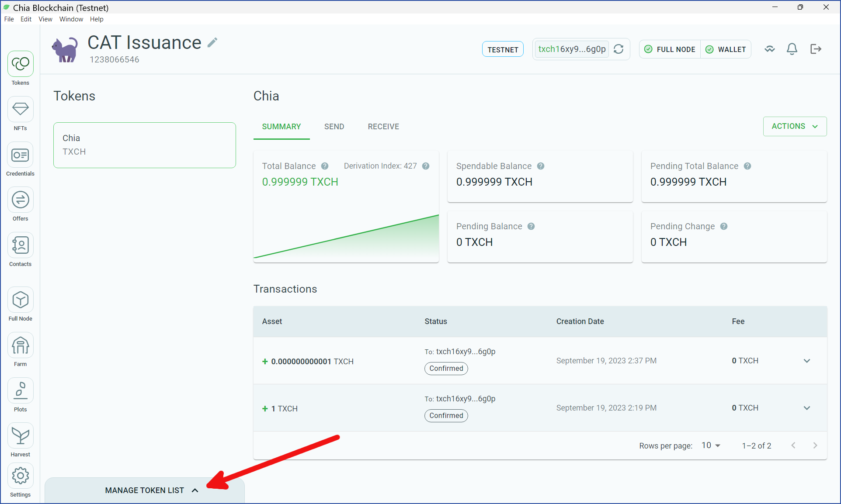Viewport: 841px width, 504px height.
Task: Change rows per page dropdown
Action: coord(711,445)
